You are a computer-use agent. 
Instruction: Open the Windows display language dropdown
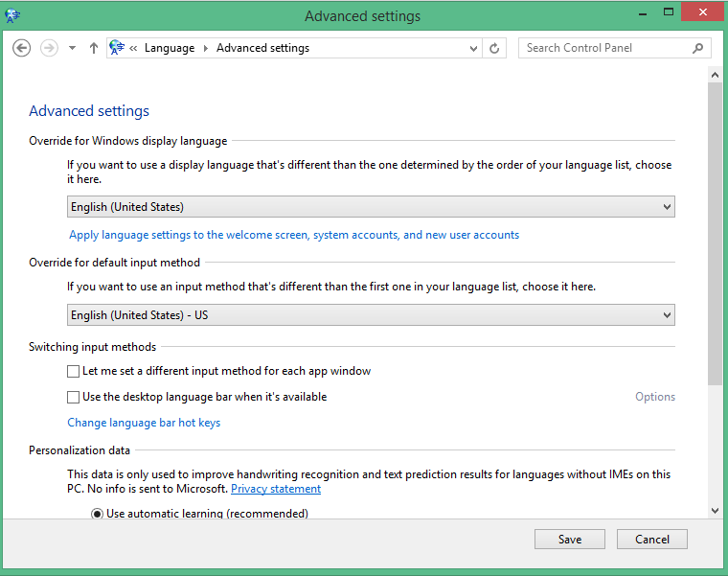pyautogui.click(x=371, y=207)
